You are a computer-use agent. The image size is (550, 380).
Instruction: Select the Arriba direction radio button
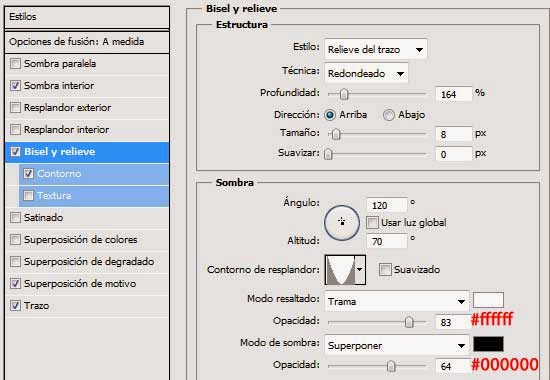point(330,115)
